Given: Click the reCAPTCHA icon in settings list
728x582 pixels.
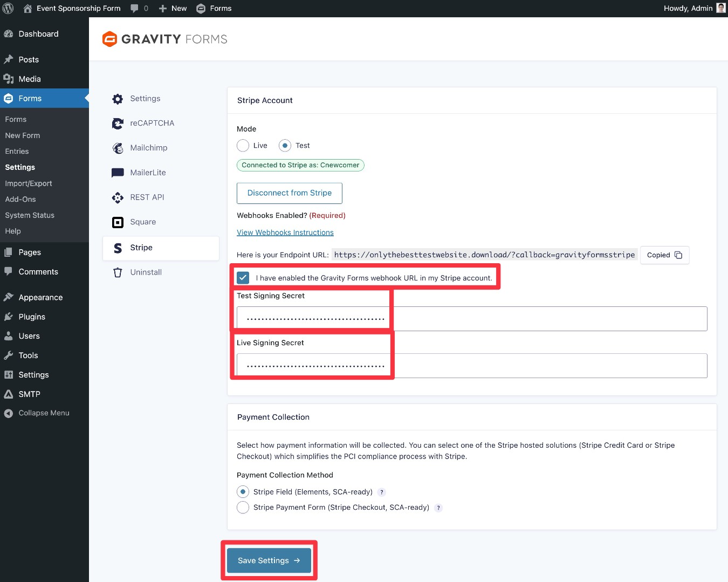Looking at the screenshot, I should (x=118, y=124).
